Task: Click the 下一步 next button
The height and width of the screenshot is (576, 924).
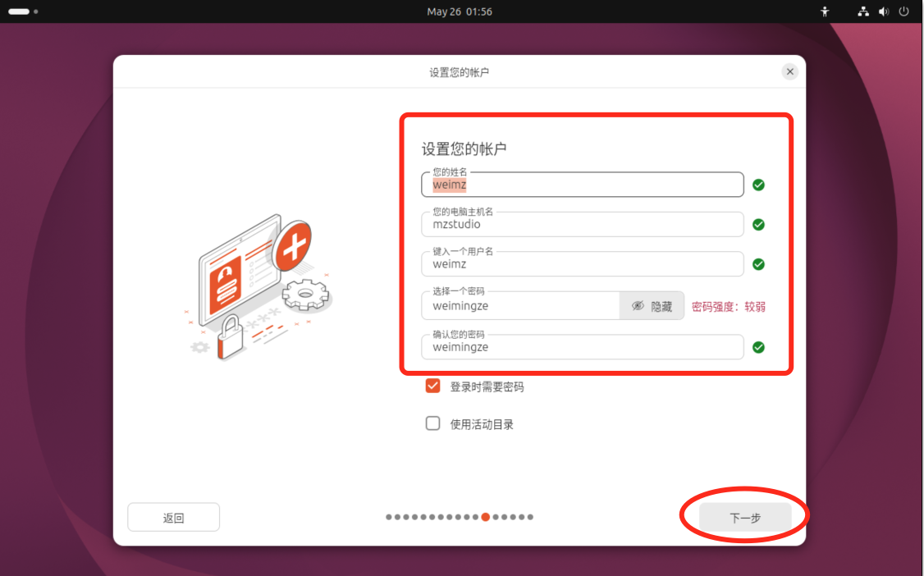Action: [745, 517]
